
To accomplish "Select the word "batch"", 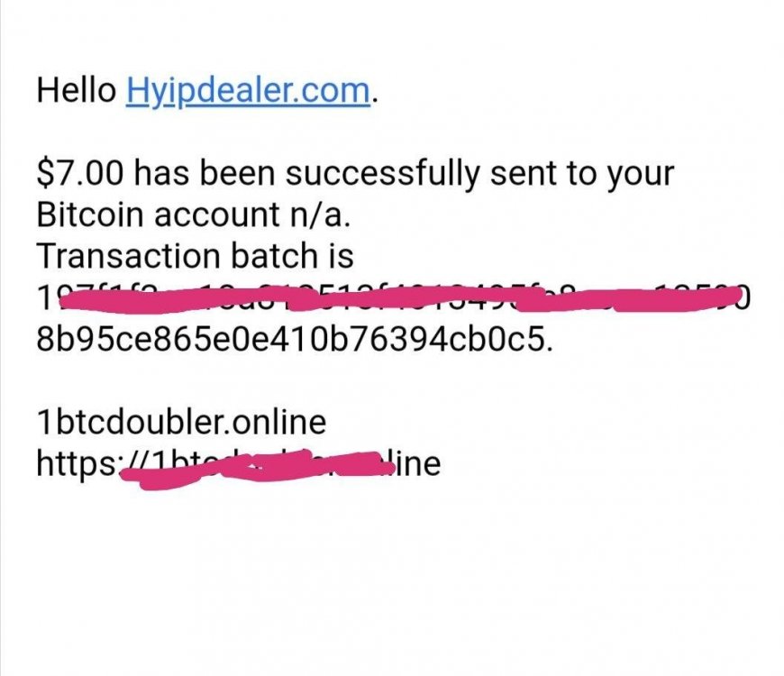I will coord(275,255).
